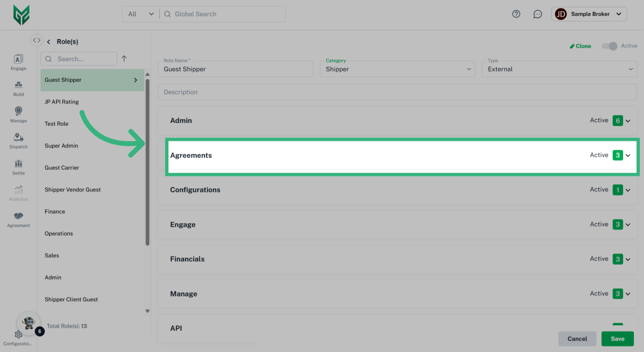Open the Category dropdown showing Shipper
This screenshot has height=352, width=644.
[x=469, y=69]
